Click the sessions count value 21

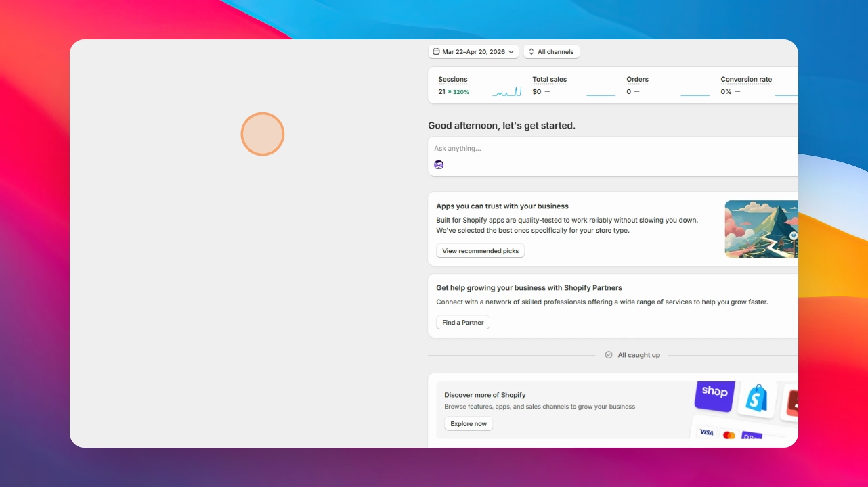tap(441, 92)
